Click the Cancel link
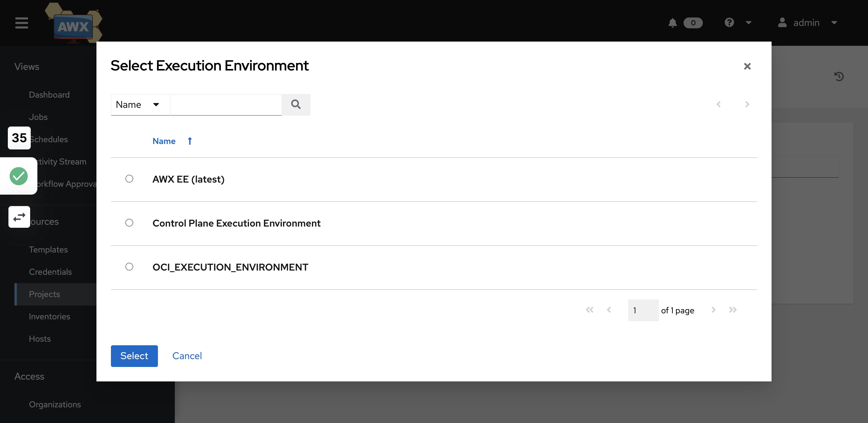The width and height of the screenshot is (868, 423). (187, 356)
